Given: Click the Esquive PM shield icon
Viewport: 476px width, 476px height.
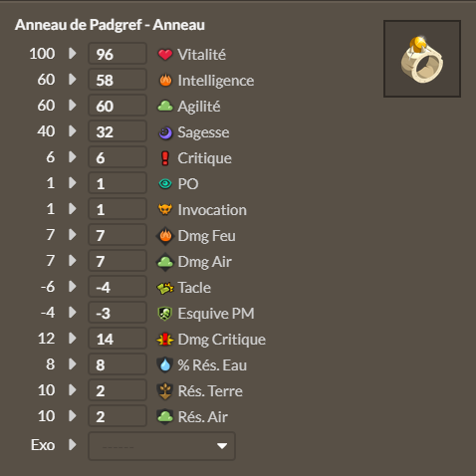Looking at the screenshot, I should click(165, 314).
